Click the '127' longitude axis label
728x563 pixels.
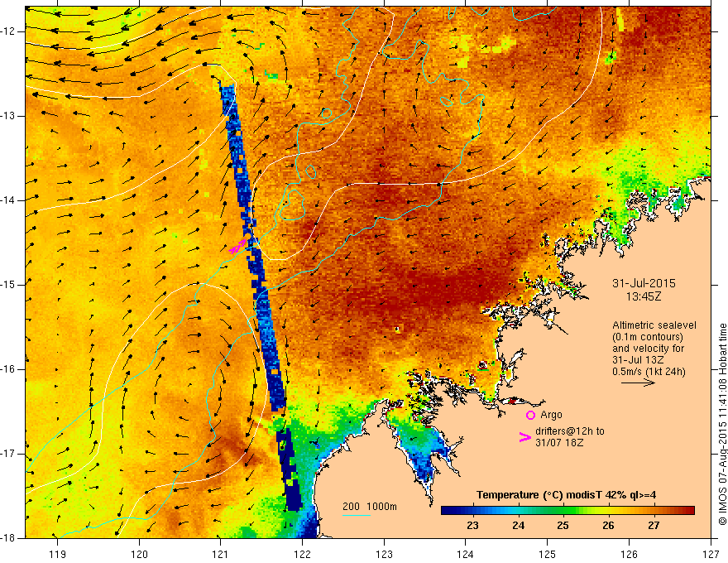tap(711, 554)
